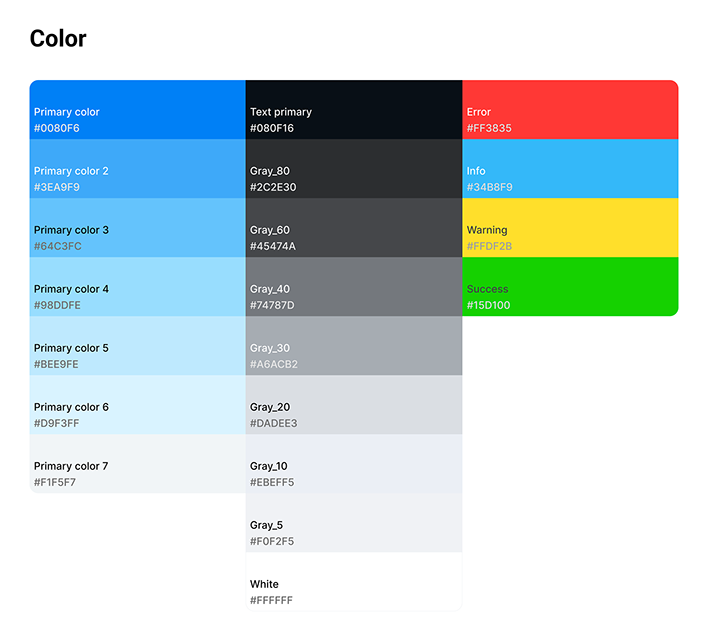Select the green Success swatch
This screenshot has height=632, width=708.
point(570,287)
